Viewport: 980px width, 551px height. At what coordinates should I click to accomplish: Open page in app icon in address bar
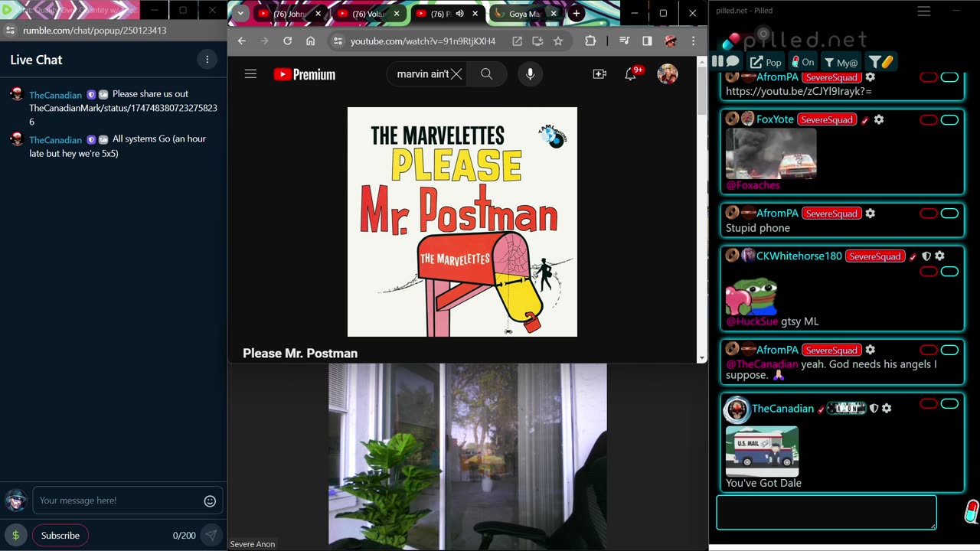(x=518, y=41)
